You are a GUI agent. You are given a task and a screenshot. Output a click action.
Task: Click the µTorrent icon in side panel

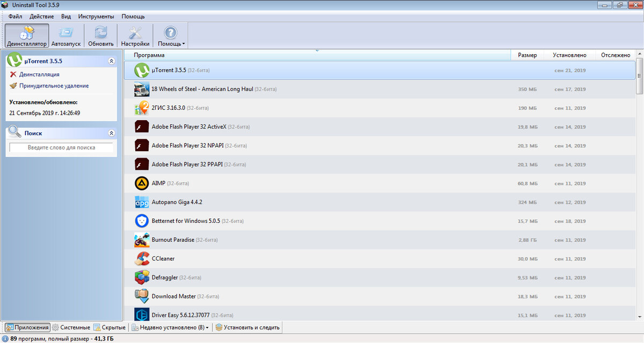pos(16,60)
